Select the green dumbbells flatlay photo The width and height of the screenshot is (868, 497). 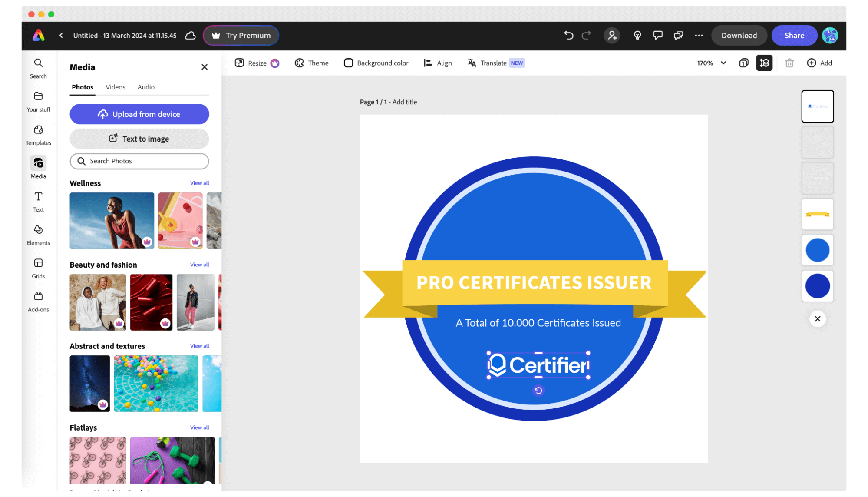172,461
